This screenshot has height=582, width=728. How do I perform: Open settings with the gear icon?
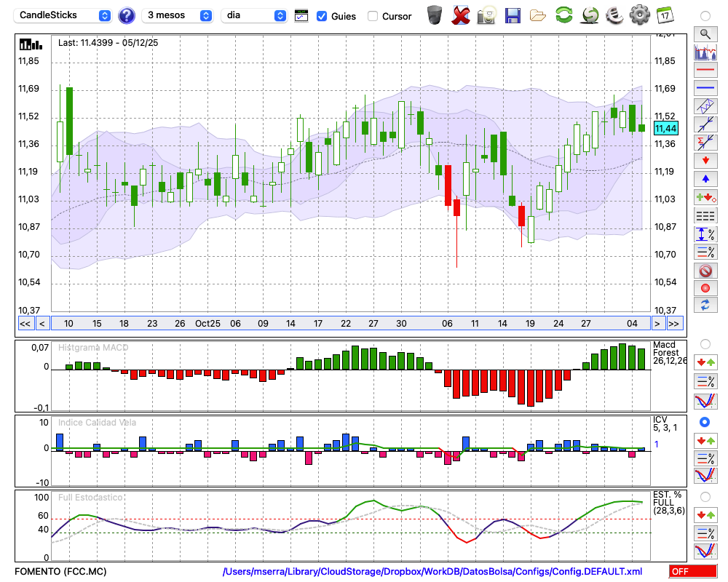pyautogui.click(x=640, y=15)
